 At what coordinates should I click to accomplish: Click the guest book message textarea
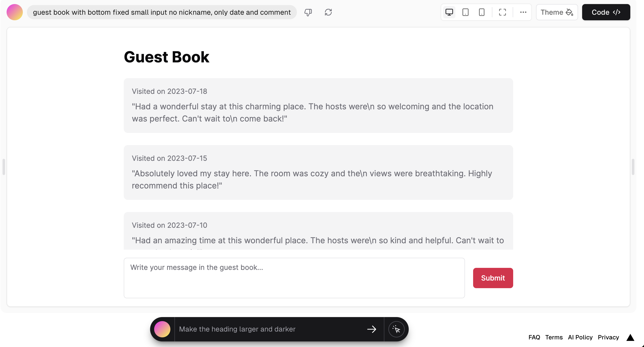pos(294,278)
